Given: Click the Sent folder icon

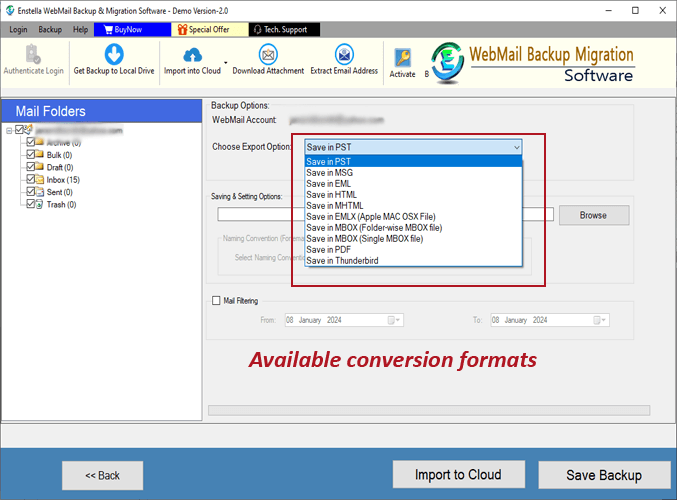Looking at the screenshot, I should tap(39, 192).
